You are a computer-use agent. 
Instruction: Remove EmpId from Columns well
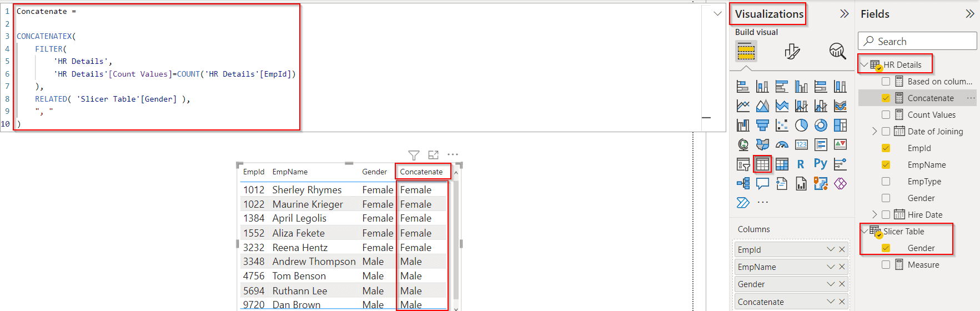click(x=842, y=249)
